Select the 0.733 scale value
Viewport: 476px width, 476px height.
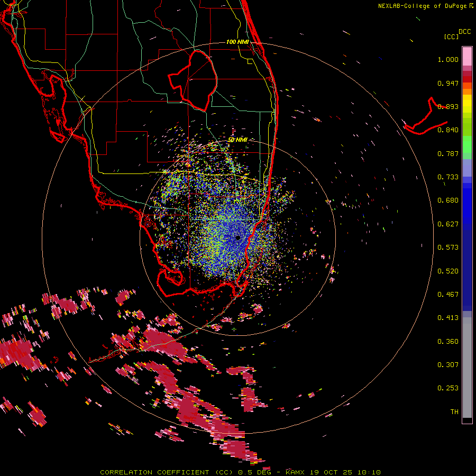click(448, 177)
